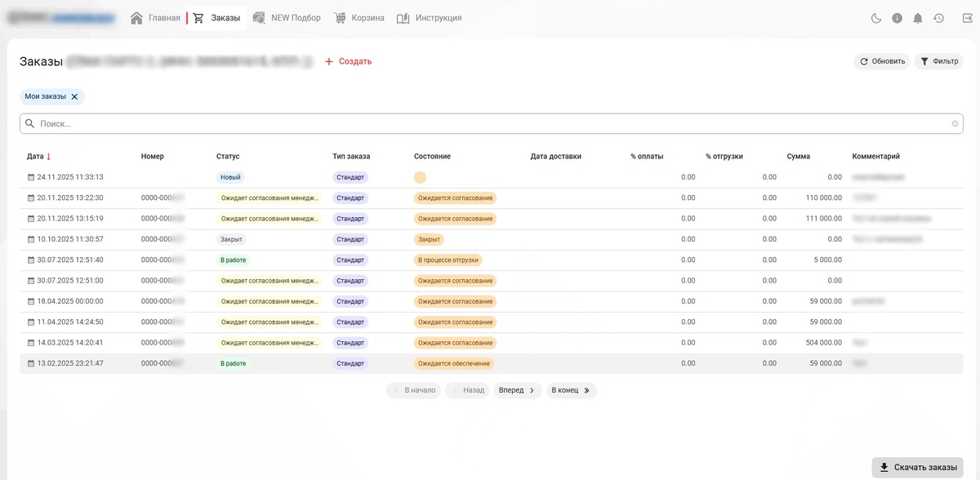Click the Тип заказа column header
The image size is (980, 480).
(351, 156)
